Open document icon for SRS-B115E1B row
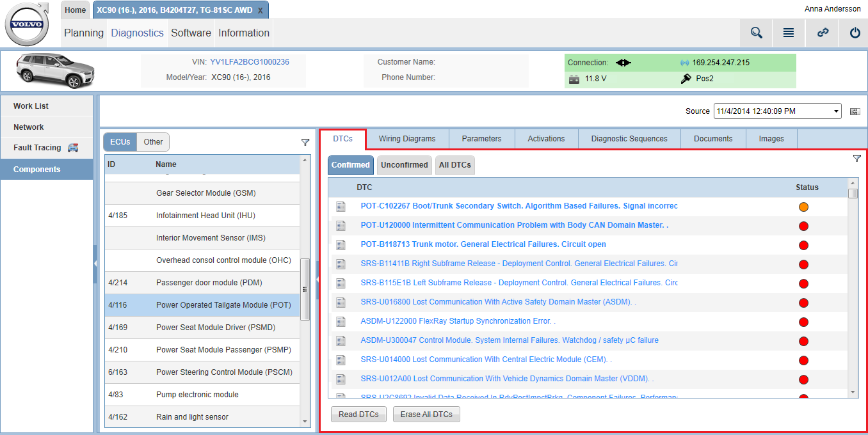The height and width of the screenshot is (435, 868). coord(341,283)
